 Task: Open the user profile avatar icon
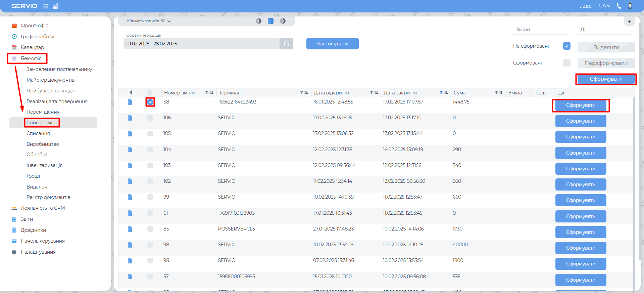630,6
